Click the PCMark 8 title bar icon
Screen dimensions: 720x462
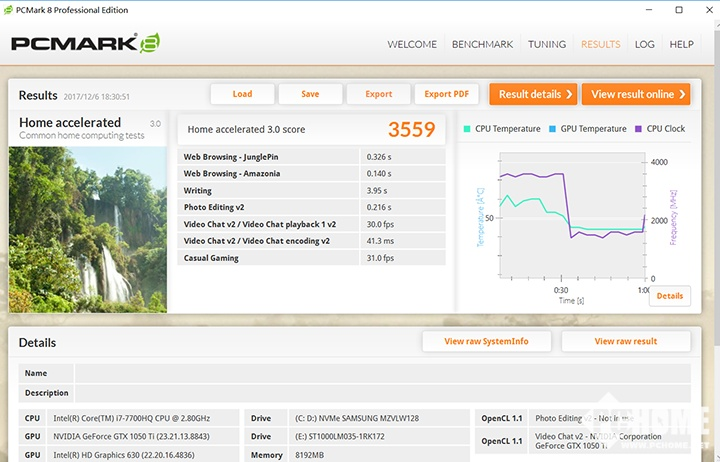[x=8, y=10]
